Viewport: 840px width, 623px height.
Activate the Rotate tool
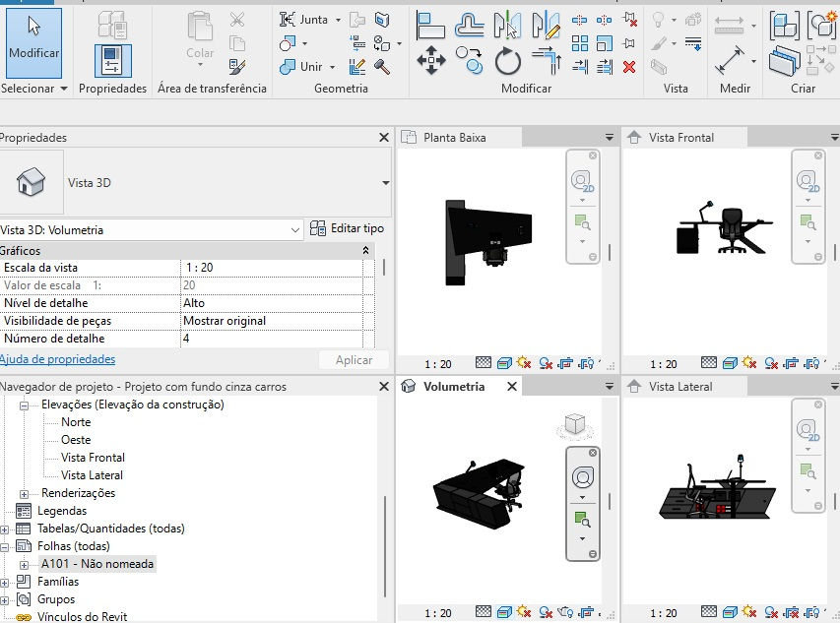click(507, 60)
